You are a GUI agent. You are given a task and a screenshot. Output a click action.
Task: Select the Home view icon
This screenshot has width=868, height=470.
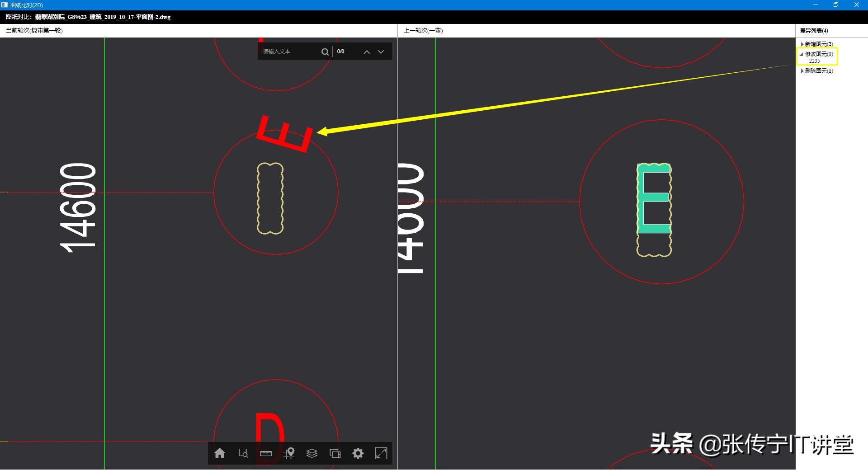[x=220, y=453]
